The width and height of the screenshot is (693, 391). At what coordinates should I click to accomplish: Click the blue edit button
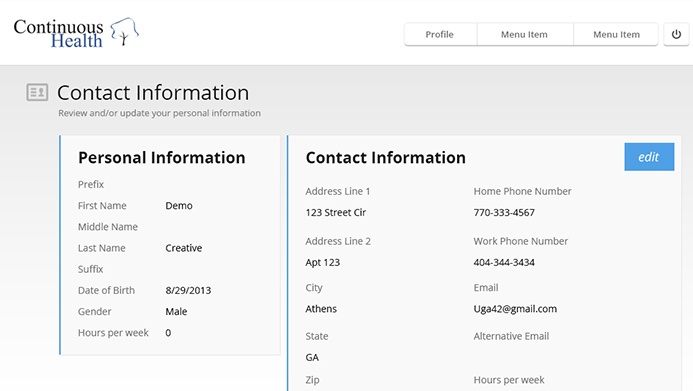click(649, 157)
